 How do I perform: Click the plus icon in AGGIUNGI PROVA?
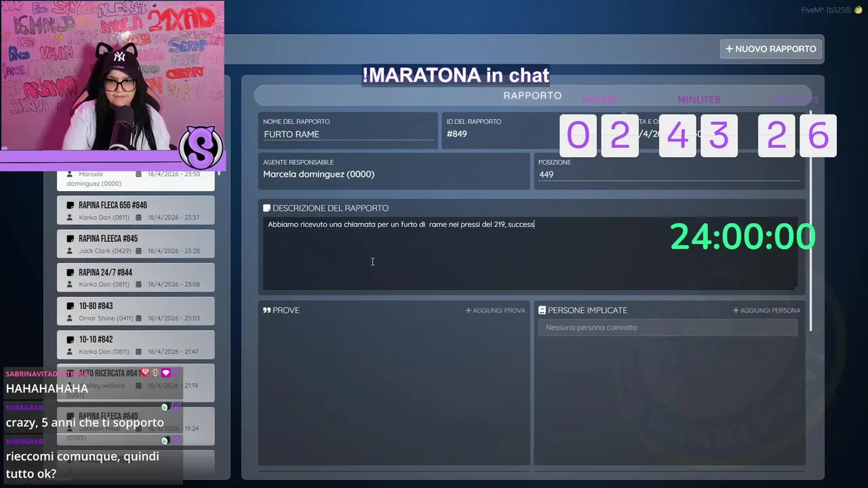(x=468, y=310)
